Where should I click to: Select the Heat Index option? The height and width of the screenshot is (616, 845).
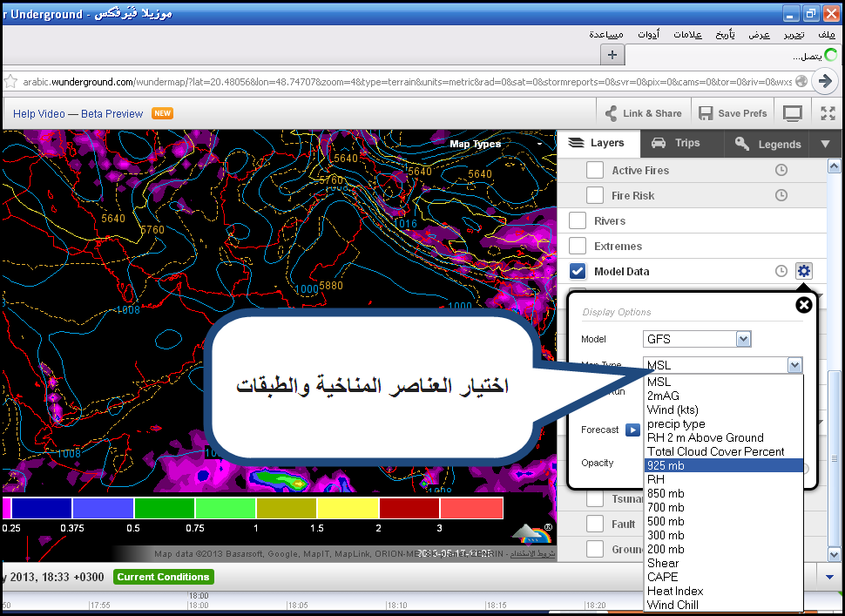click(724, 591)
